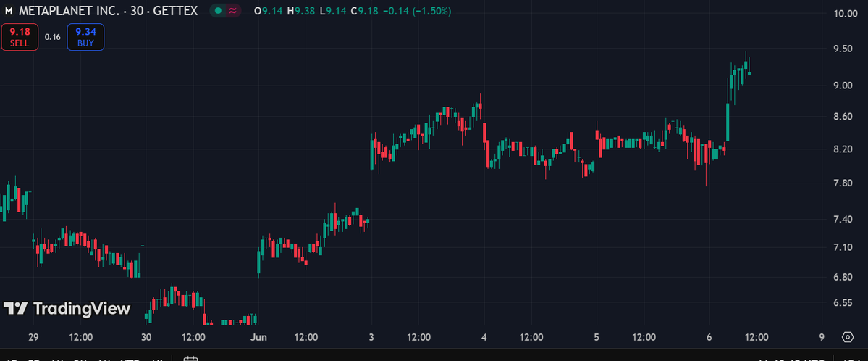This screenshot has width=868, height=361.
Task: Click the Jun label on time axis
Action: point(258,337)
